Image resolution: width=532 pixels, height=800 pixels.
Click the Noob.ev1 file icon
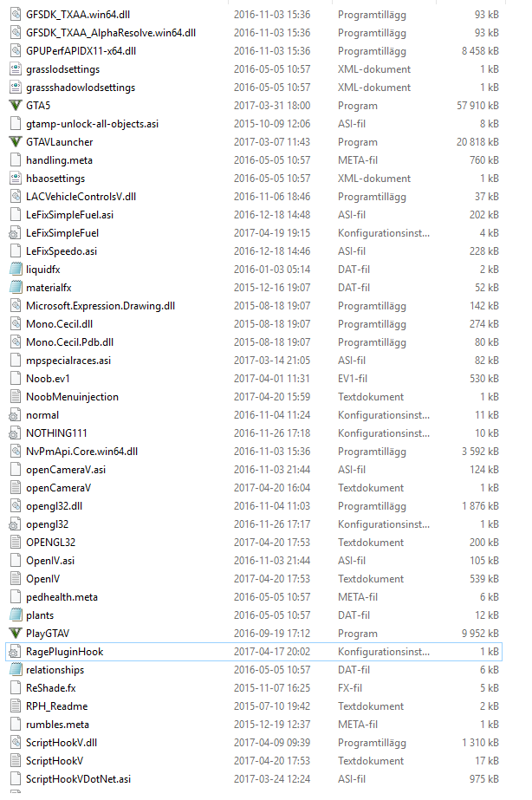[x=16, y=379]
